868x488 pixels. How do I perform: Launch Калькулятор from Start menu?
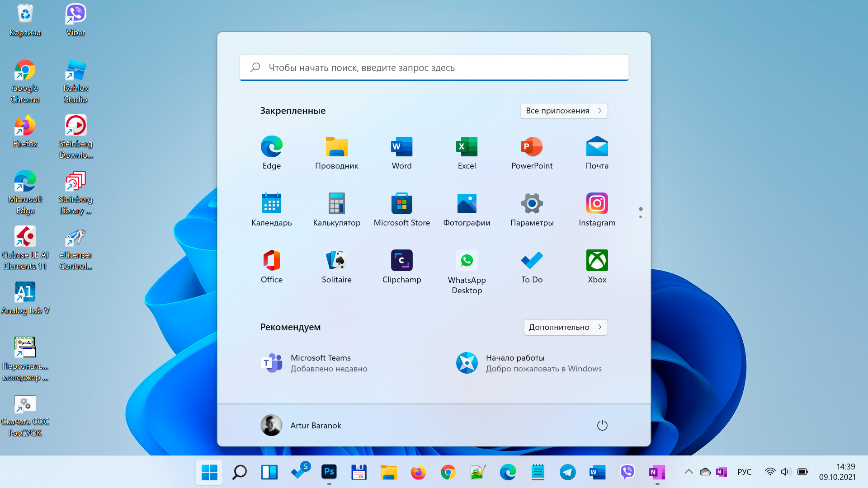[x=337, y=210]
